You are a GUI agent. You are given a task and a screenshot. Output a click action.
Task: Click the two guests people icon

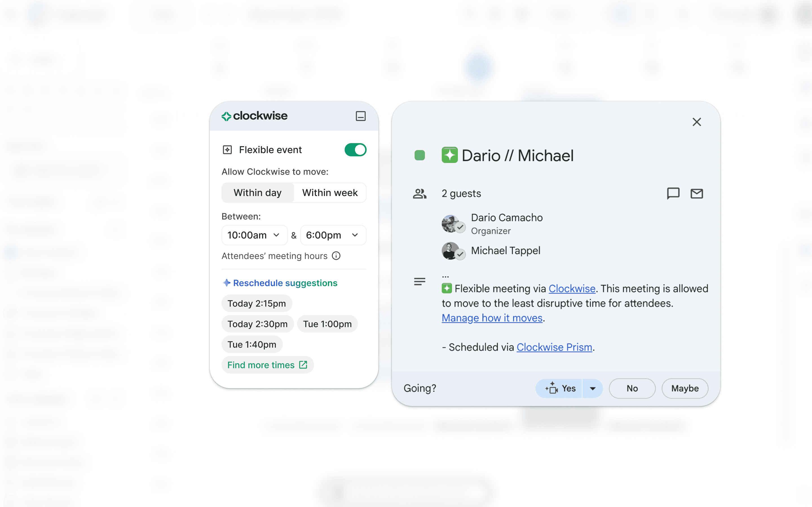pyautogui.click(x=420, y=194)
